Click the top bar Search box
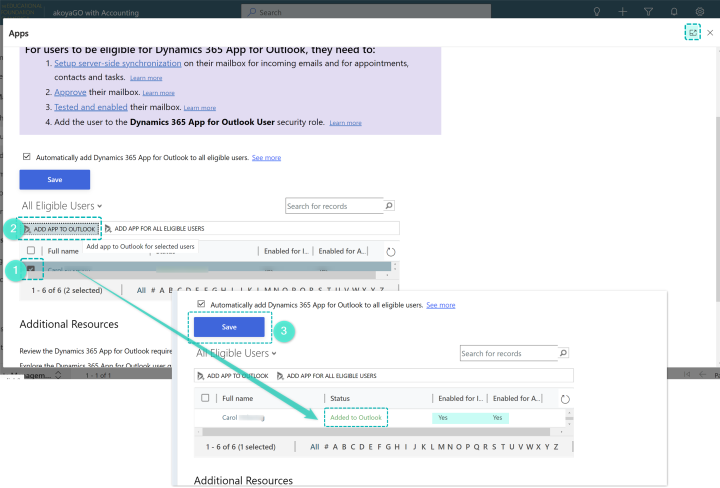This screenshot has width=720, height=488. pyautogui.click(x=366, y=12)
